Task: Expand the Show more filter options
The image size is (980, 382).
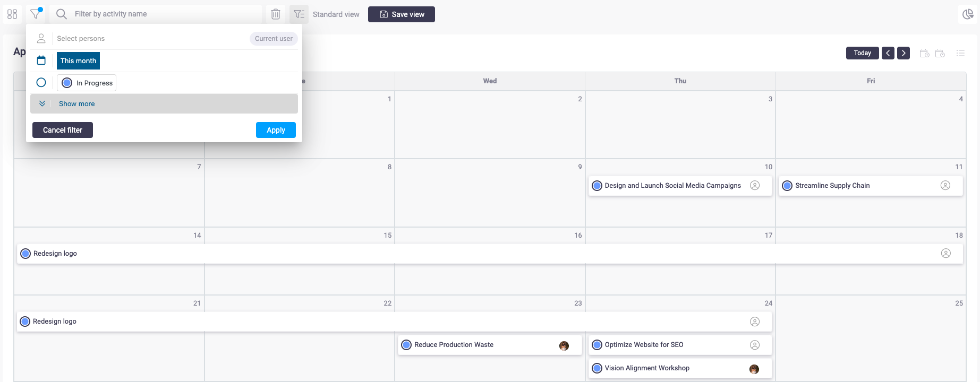Action: tap(77, 104)
